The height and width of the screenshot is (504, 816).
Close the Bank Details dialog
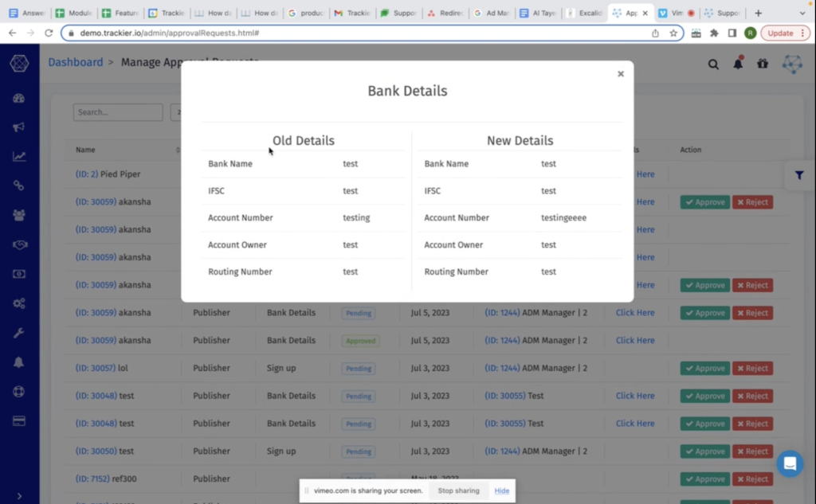coord(621,73)
